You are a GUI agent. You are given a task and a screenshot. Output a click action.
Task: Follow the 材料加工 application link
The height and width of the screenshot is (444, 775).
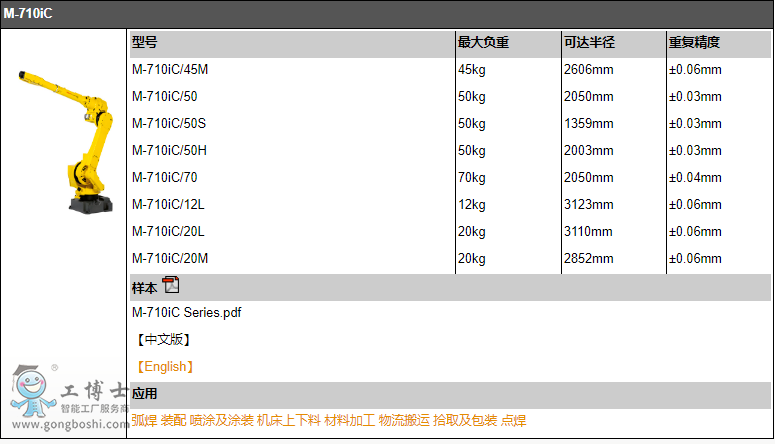(x=350, y=421)
